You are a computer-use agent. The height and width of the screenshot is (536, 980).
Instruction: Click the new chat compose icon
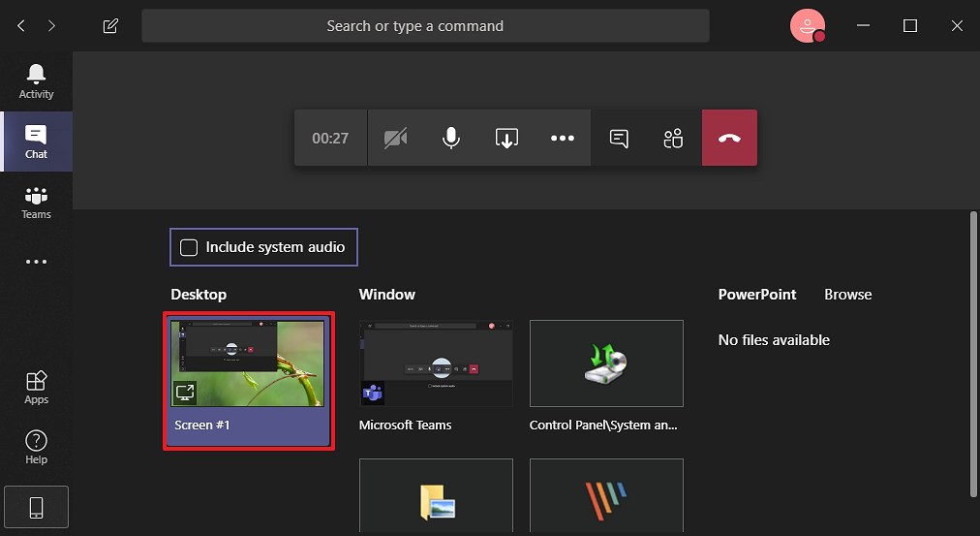click(110, 26)
